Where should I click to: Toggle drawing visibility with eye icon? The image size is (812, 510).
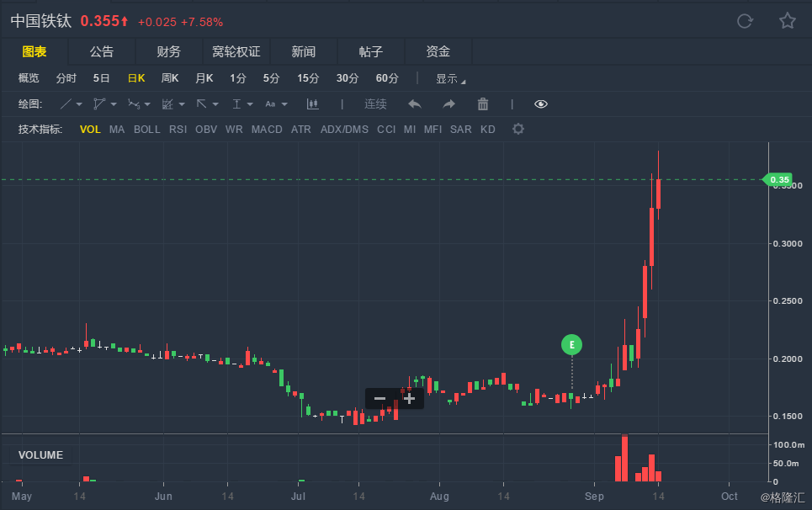541,104
